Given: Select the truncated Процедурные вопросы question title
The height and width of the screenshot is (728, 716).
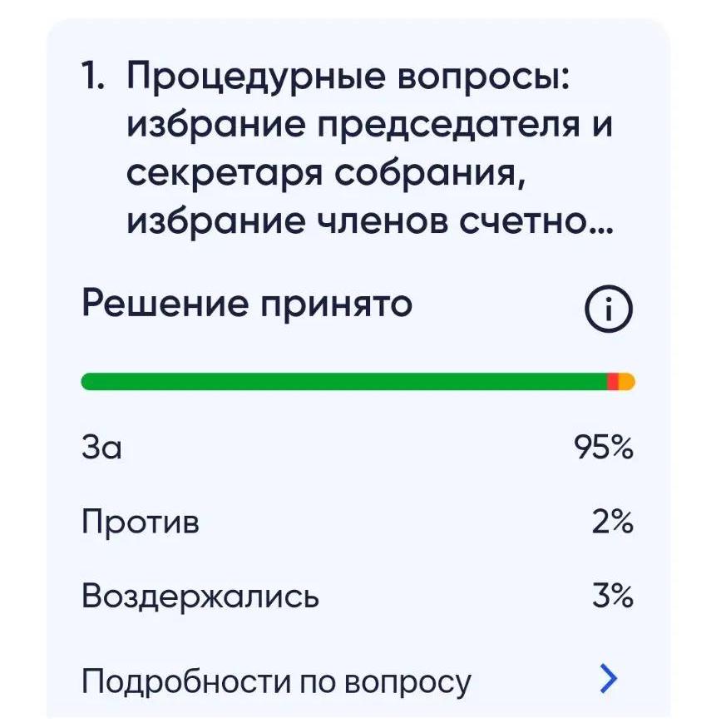Looking at the screenshot, I should [370, 149].
